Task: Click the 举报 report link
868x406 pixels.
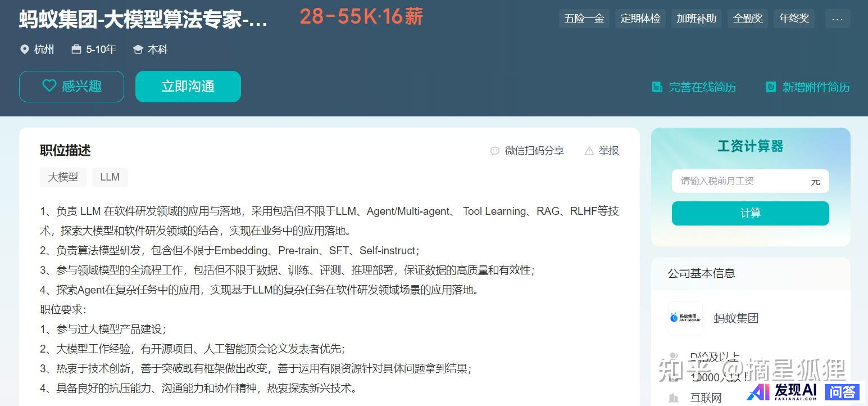Action: (608, 151)
